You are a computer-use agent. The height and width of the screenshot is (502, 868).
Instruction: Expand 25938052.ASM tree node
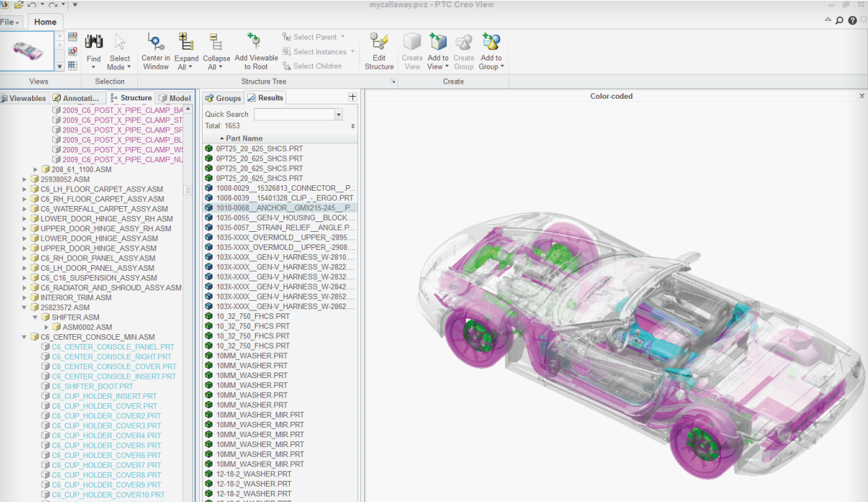pos(25,179)
